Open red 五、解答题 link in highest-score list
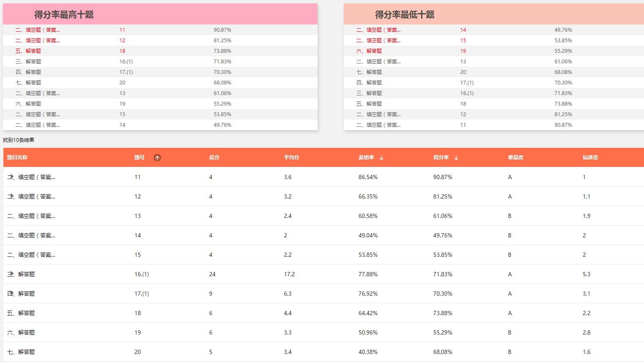Screen dimensions: 644x362 [x=28, y=51]
